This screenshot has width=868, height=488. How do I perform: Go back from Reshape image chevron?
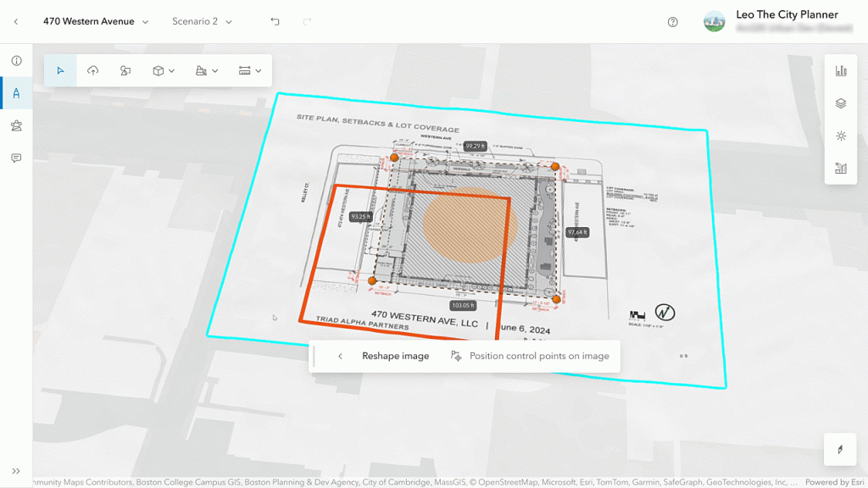point(341,357)
